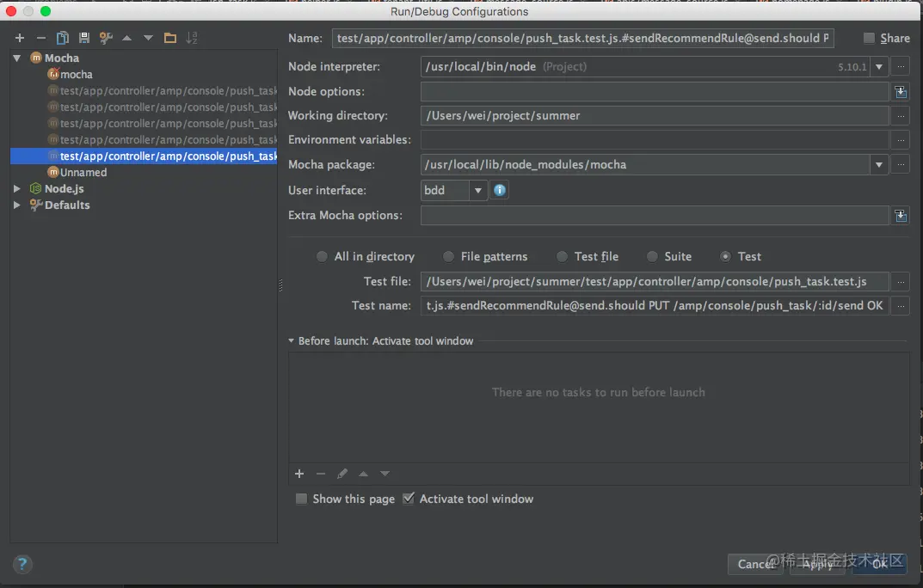923x588 pixels.
Task: Confirm the dialog with the OK button
Action: pyautogui.click(x=879, y=565)
